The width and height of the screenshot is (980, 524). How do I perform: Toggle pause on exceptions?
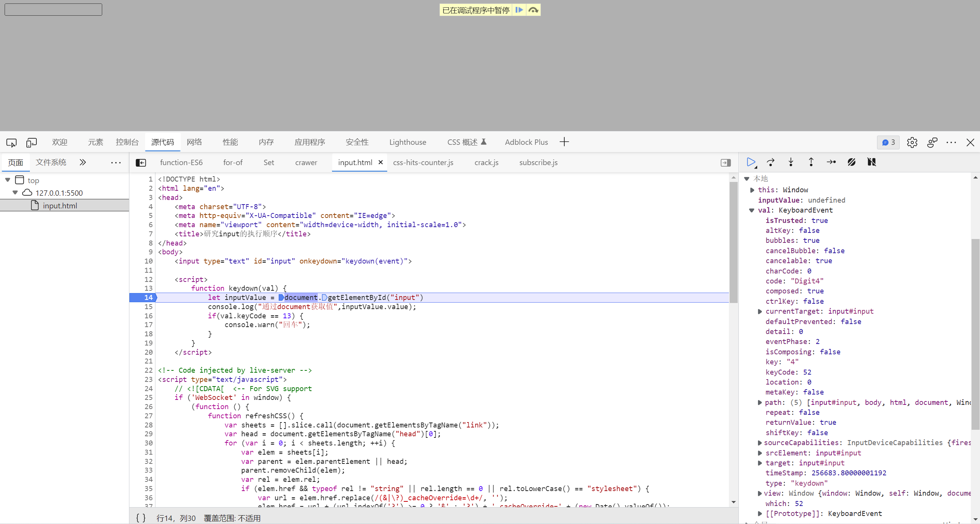click(872, 162)
